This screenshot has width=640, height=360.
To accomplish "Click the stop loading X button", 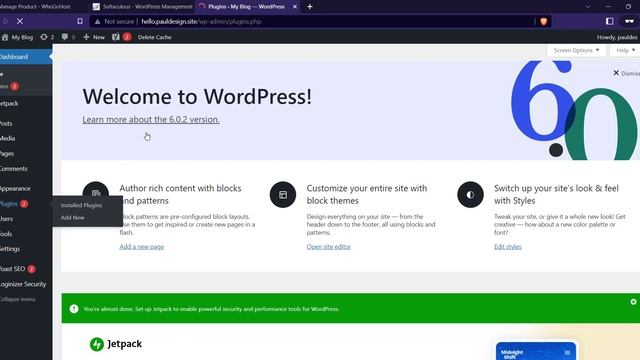I will click(x=20, y=21).
